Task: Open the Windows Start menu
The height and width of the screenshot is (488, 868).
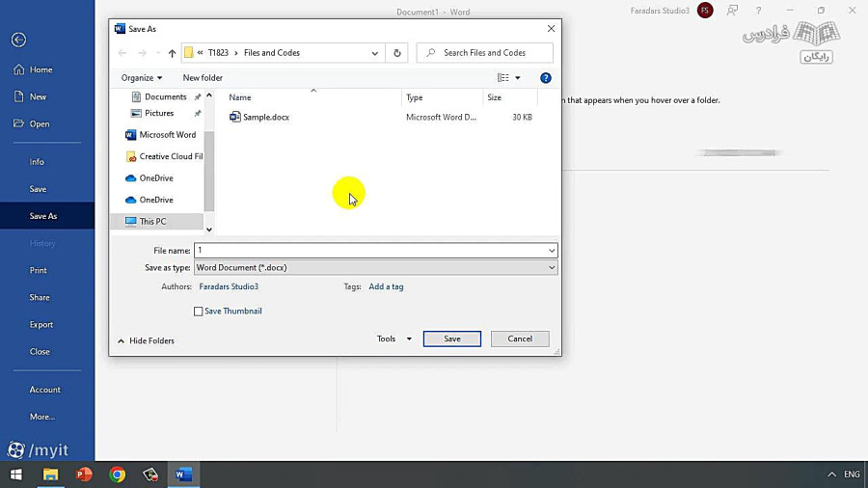Action: click(x=16, y=474)
